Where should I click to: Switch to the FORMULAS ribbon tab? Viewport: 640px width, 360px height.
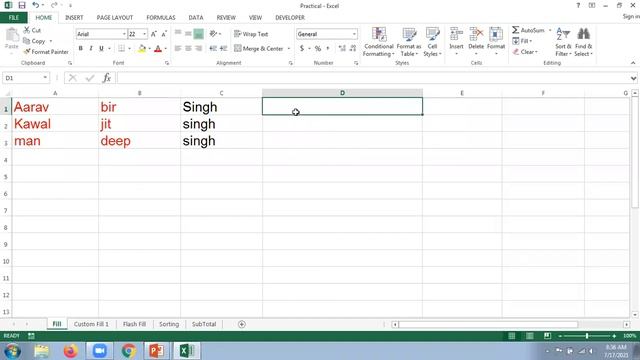pyautogui.click(x=161, y=18)
